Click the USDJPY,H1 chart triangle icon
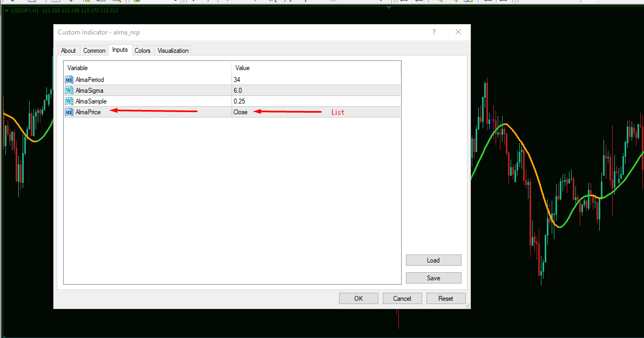 6,11
